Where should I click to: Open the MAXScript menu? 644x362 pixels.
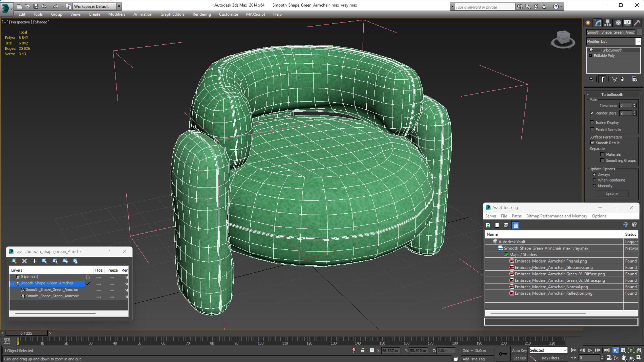(x=255, y=14)
